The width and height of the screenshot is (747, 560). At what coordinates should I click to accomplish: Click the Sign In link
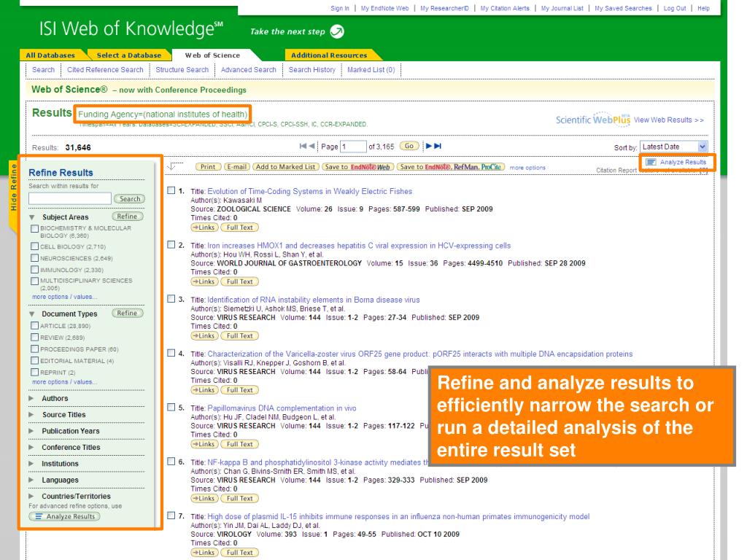point(340,8)
